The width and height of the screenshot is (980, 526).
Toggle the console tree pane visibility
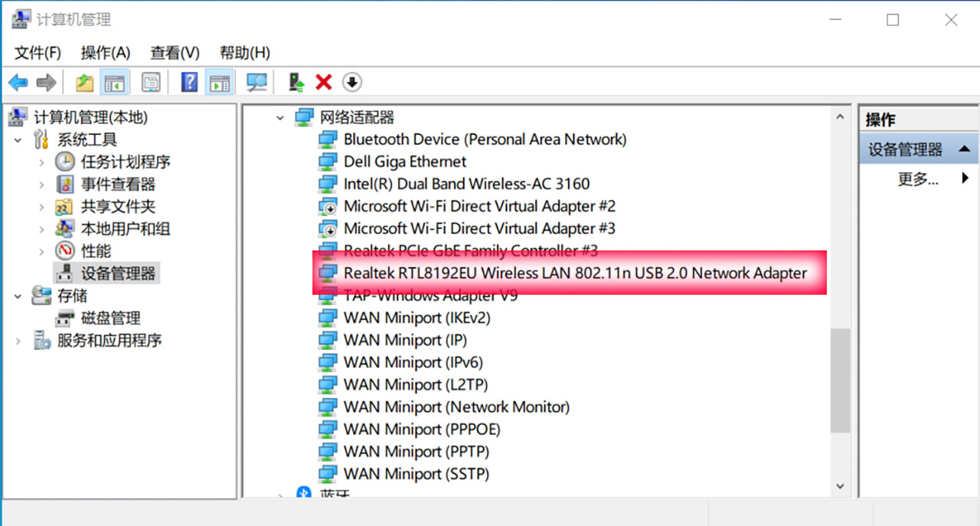tap(115, 83)
